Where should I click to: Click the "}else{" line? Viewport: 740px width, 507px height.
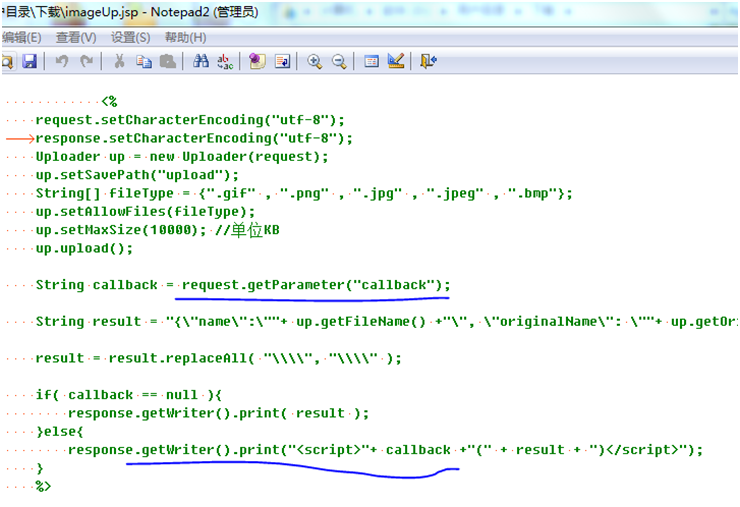point(60,432)
